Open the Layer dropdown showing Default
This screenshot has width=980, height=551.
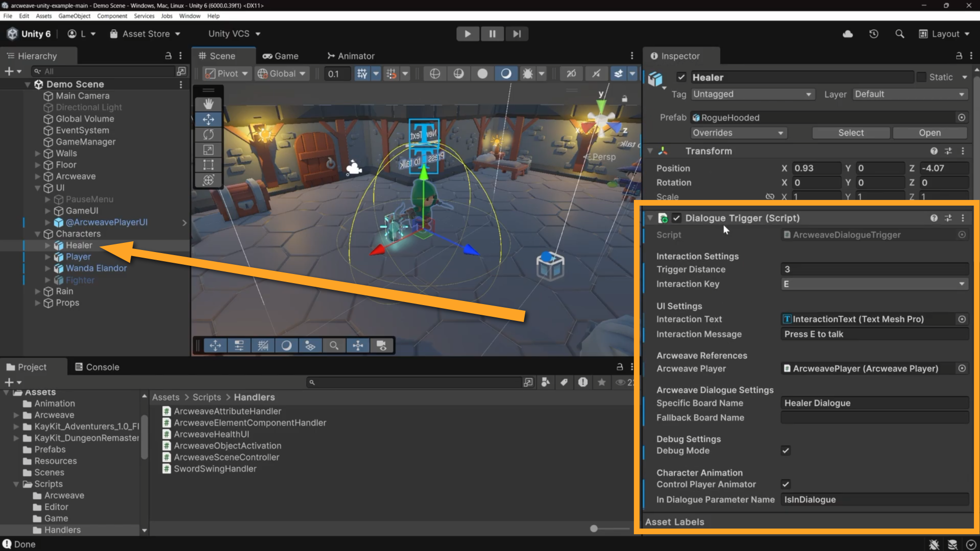tap(910, 94)
